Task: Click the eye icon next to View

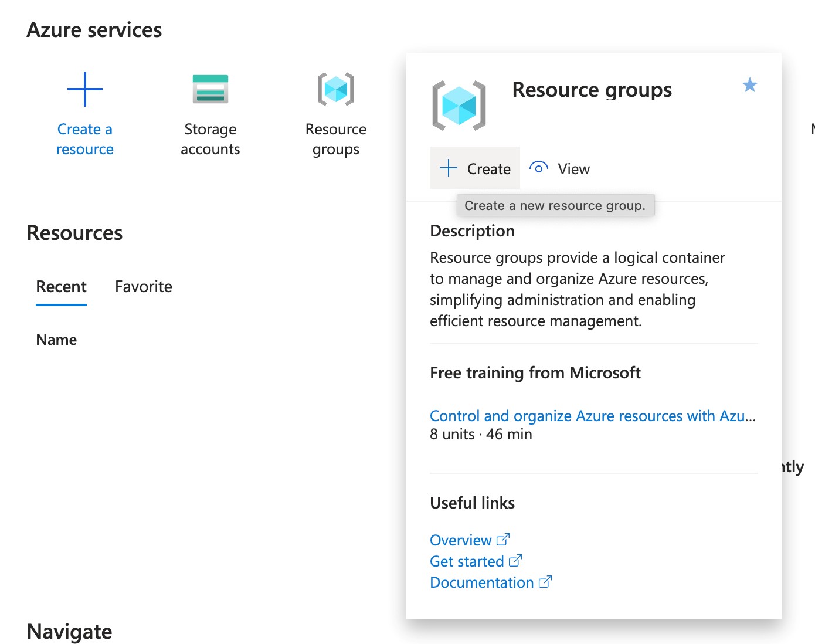Action: coord(538,168)
